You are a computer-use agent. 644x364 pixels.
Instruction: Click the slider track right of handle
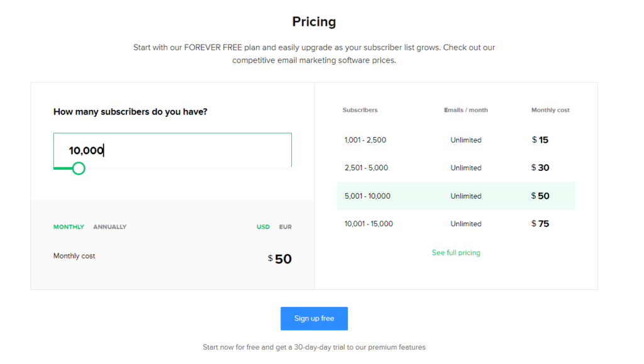coord(189,168)
